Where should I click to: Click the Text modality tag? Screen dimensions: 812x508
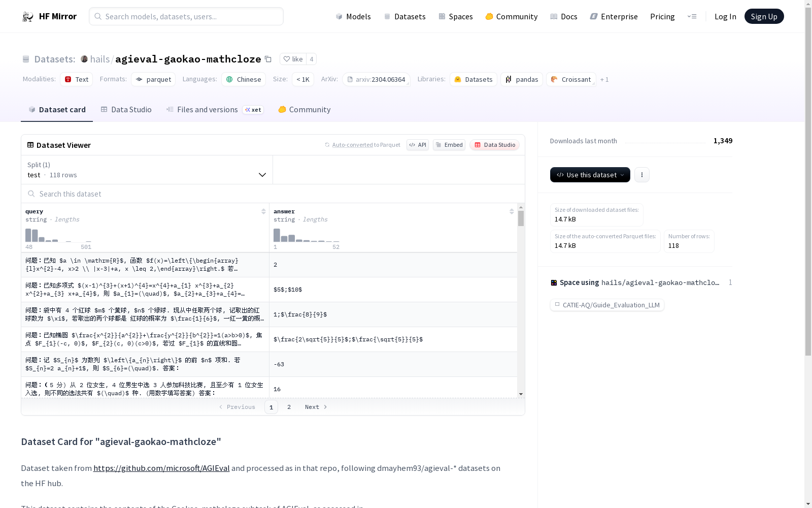pos(76,79)
